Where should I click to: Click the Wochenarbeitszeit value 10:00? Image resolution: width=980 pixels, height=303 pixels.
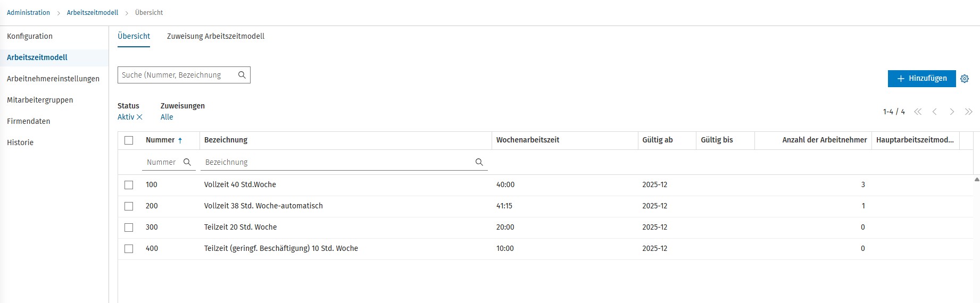pyautogui.click(x=505, y=249)
